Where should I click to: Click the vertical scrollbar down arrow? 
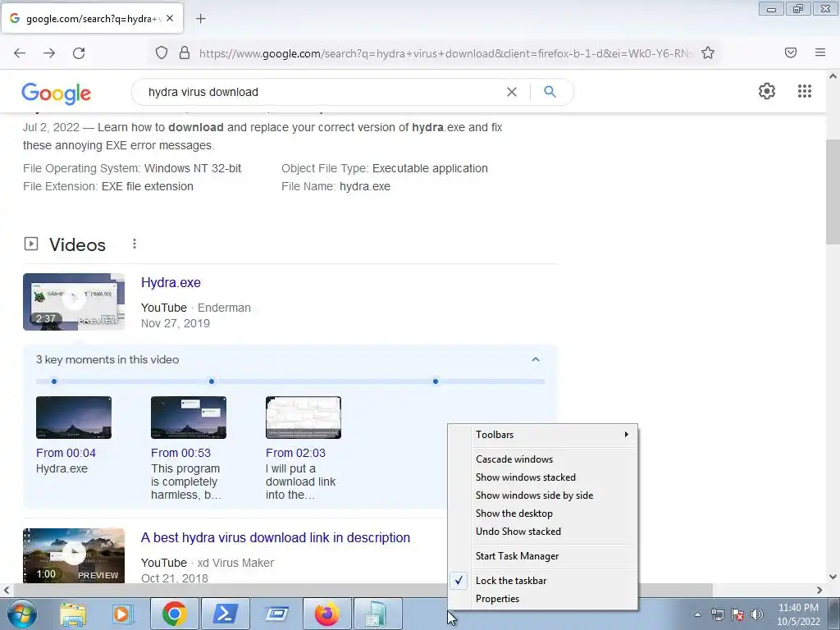coord(833,577)
